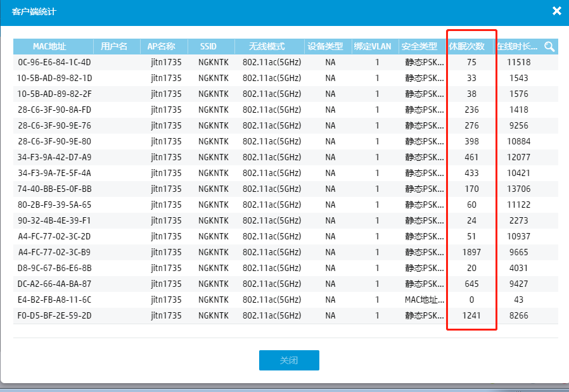Select MAC address 0C-96-E6-84-1C-4D
Viewport: 569px width, 392px height.
pyautogui.click(x=54, y=62)
